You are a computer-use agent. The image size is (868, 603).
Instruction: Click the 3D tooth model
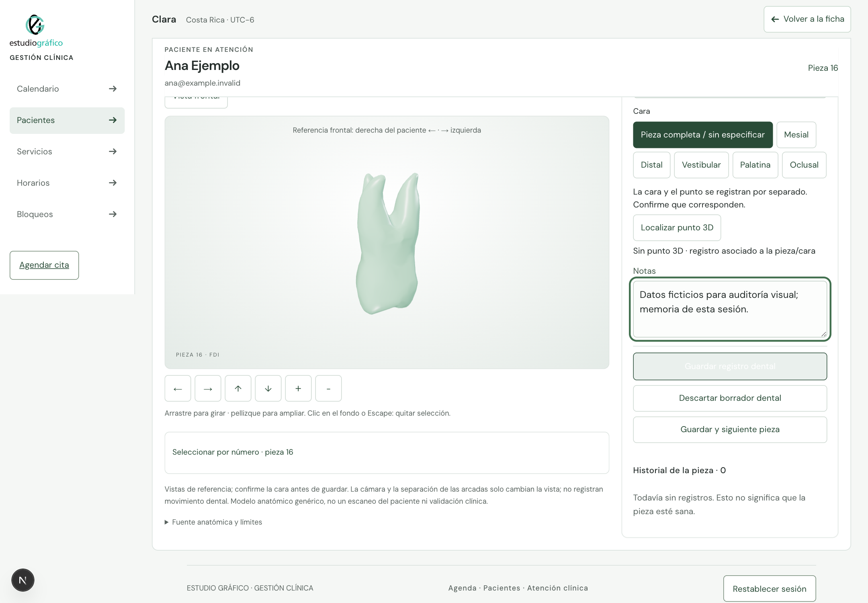click(387, 243)
